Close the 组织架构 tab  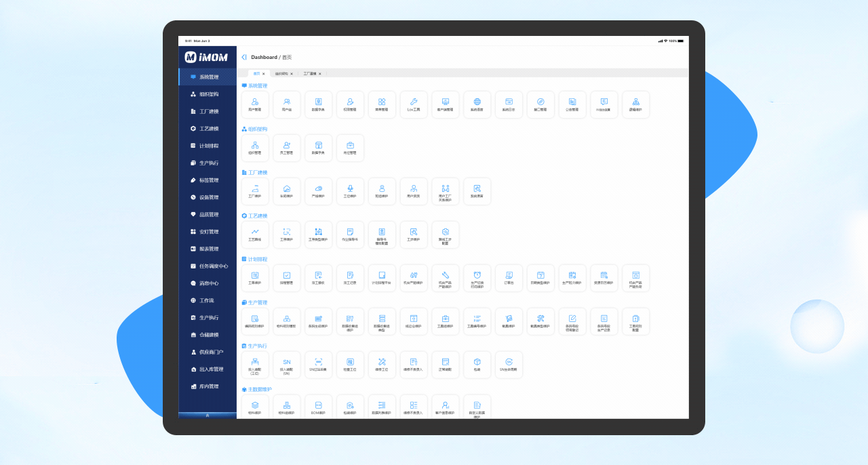(x=292, y=73)
